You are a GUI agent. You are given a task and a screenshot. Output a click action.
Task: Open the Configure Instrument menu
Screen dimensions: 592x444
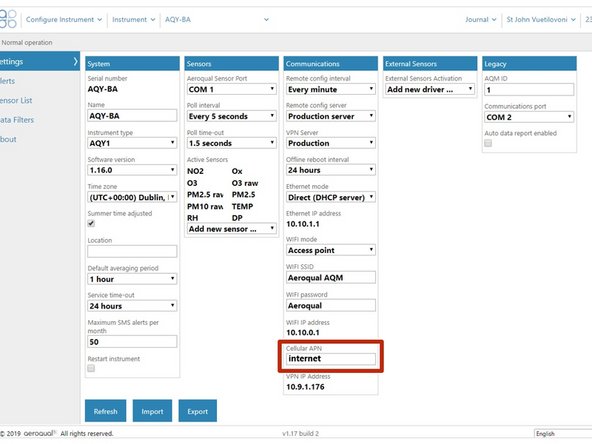pyautogui.click(x=64, y=20)
